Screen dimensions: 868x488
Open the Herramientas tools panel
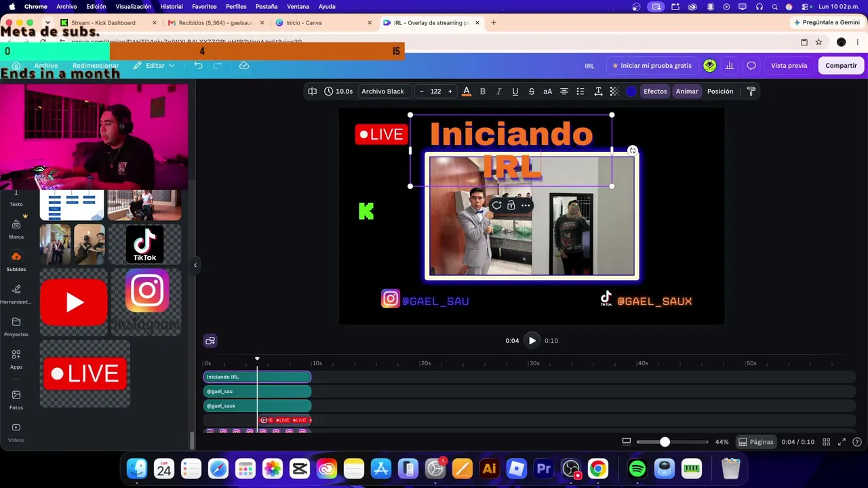point(16,293)
